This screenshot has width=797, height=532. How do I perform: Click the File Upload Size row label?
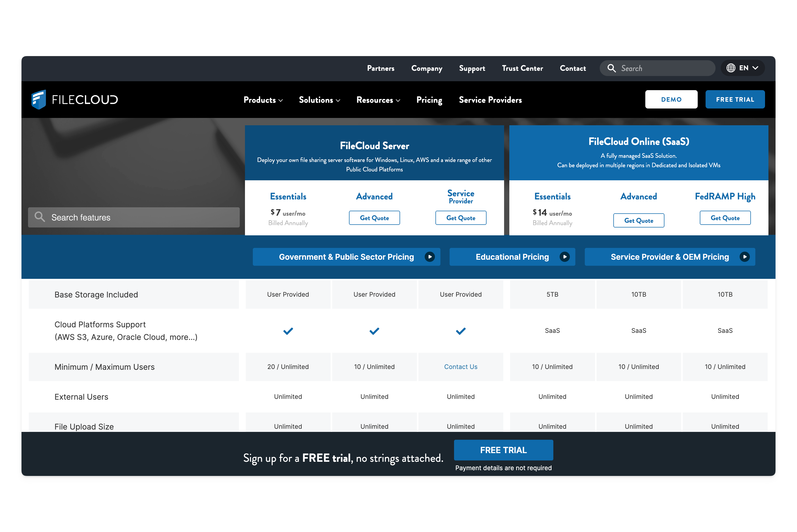click(x=84, y=426)
